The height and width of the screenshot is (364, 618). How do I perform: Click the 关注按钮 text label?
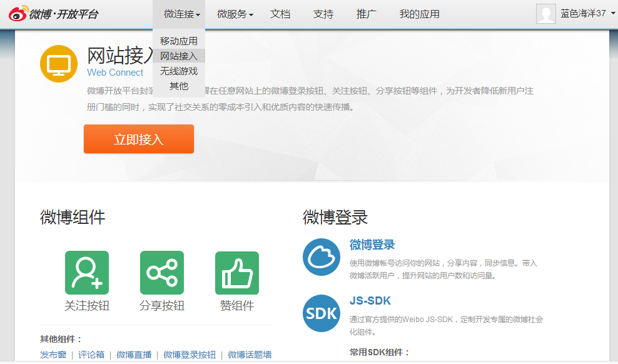click(87, 306)
